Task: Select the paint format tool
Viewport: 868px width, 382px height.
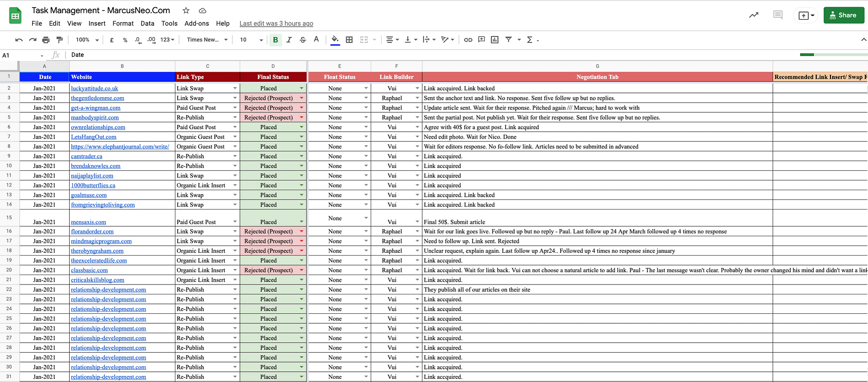Action: [59, 40]
